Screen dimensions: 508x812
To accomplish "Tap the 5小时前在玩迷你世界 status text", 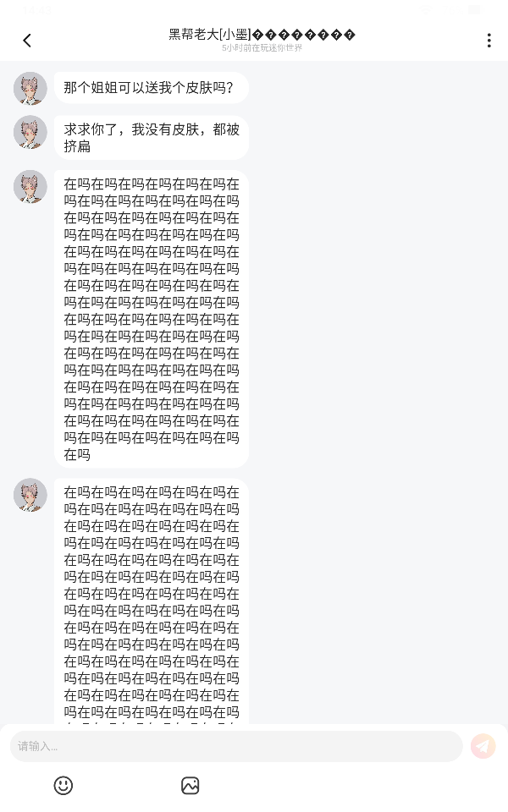I will pyautogui.click(x=262, y=47).
